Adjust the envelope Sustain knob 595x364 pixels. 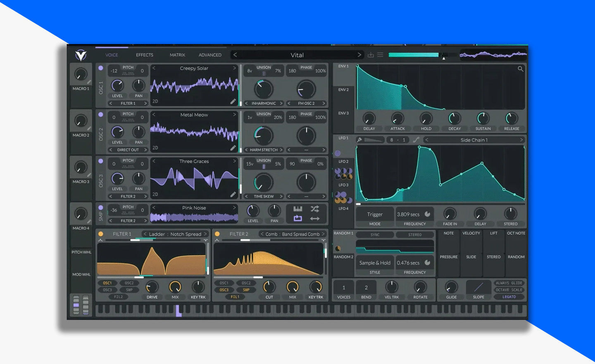click(x=483, y=118)
